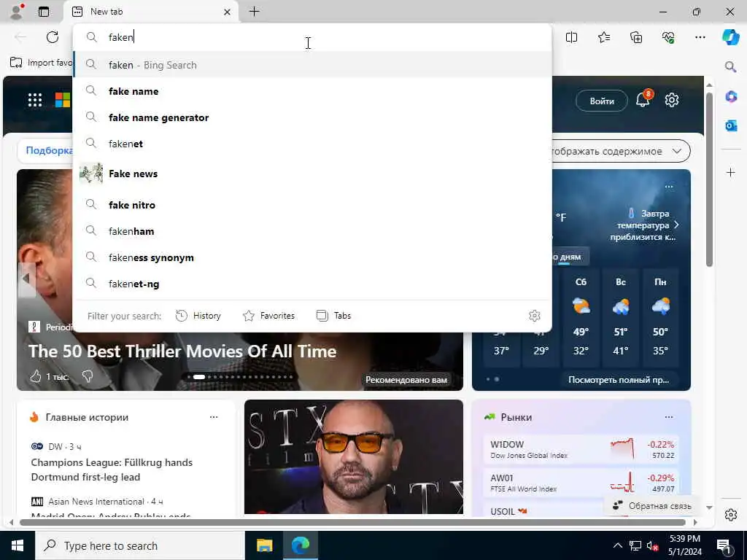This screenshot has height=560, width=747.
Task: Open File Explorer from taskbar
Action: (264, 545)
